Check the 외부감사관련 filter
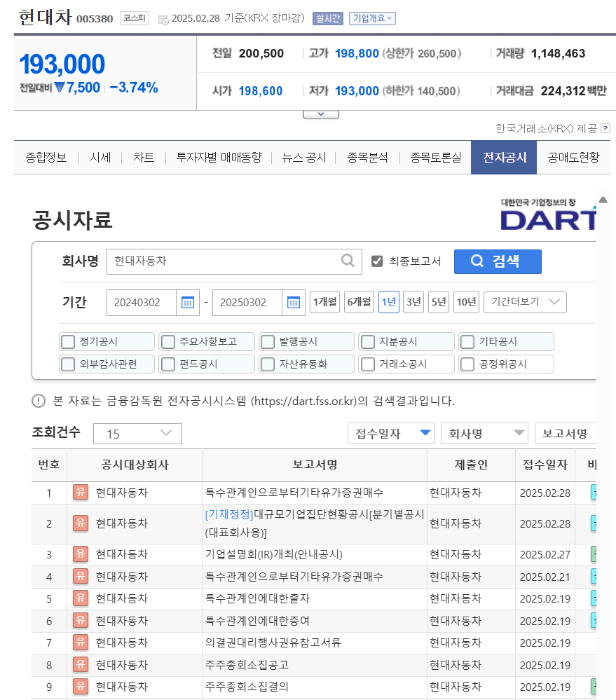Screen dimensions: 616x700 (68, 364)
